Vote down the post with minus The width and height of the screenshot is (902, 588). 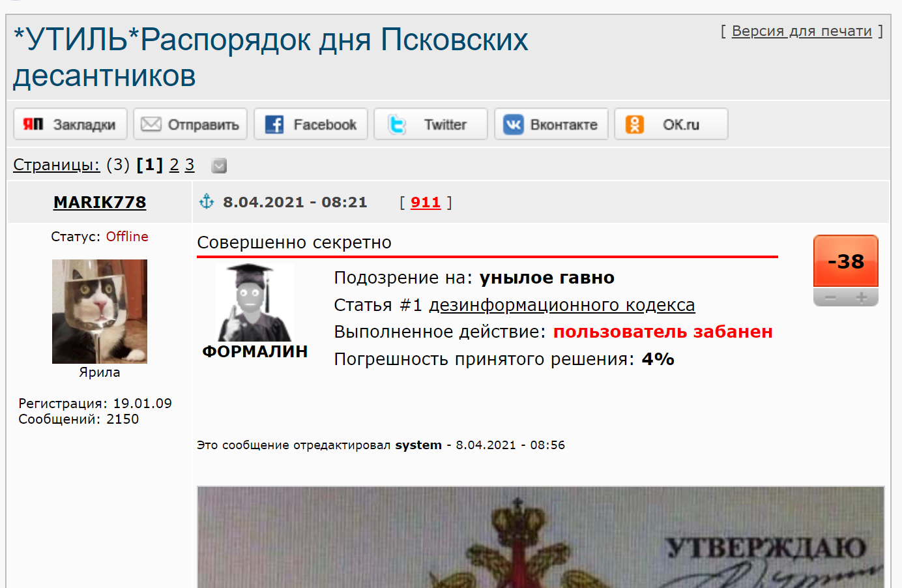pyautogui.click(x=830, y=297)
